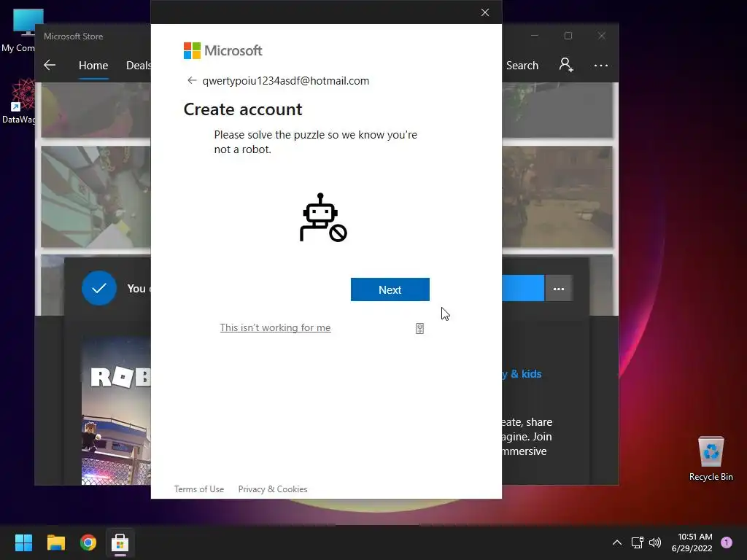Click the Microsoft logo in the dialog
The image size is (747, 560).
(x=222, y=50)
